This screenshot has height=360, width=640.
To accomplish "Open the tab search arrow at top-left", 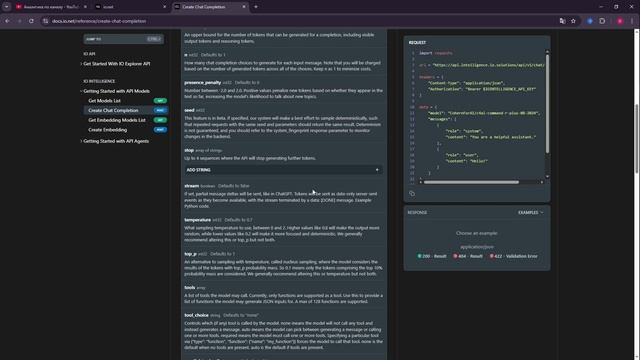I will (x=7, y=7).
